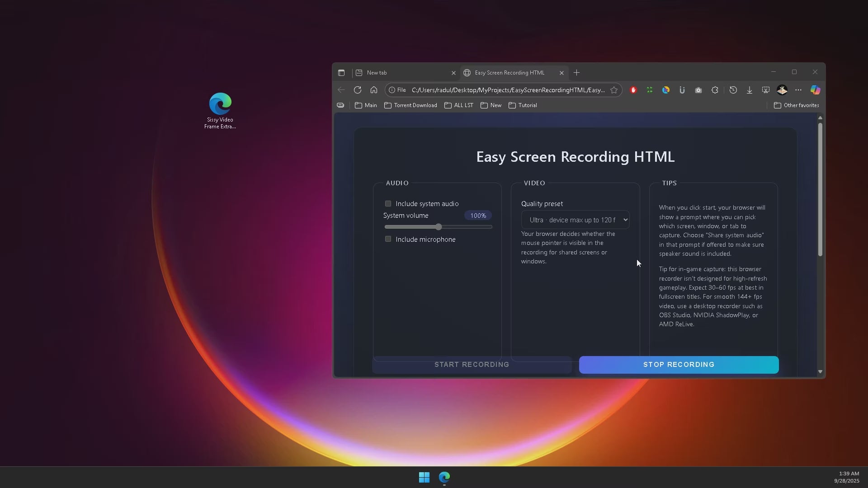Open the Downloads arrow icon
Screen dimensions: 868x488
coord(750,90)
